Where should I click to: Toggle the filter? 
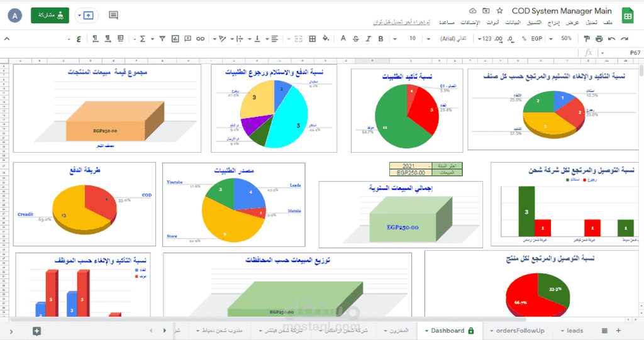[162, 38]
